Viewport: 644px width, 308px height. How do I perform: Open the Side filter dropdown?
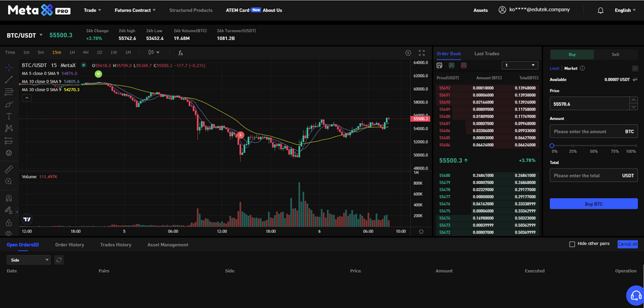point(28,260)
